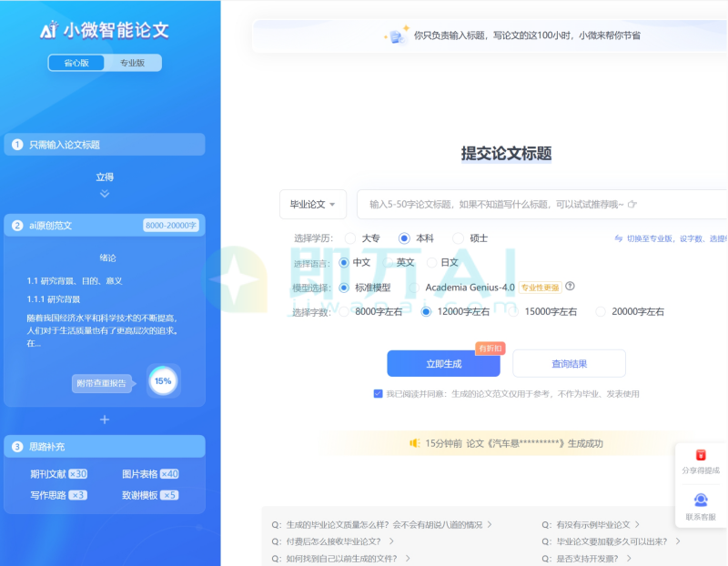Open 查询结果 to check results
Screen dimensions: 728x566
point(569,363)
